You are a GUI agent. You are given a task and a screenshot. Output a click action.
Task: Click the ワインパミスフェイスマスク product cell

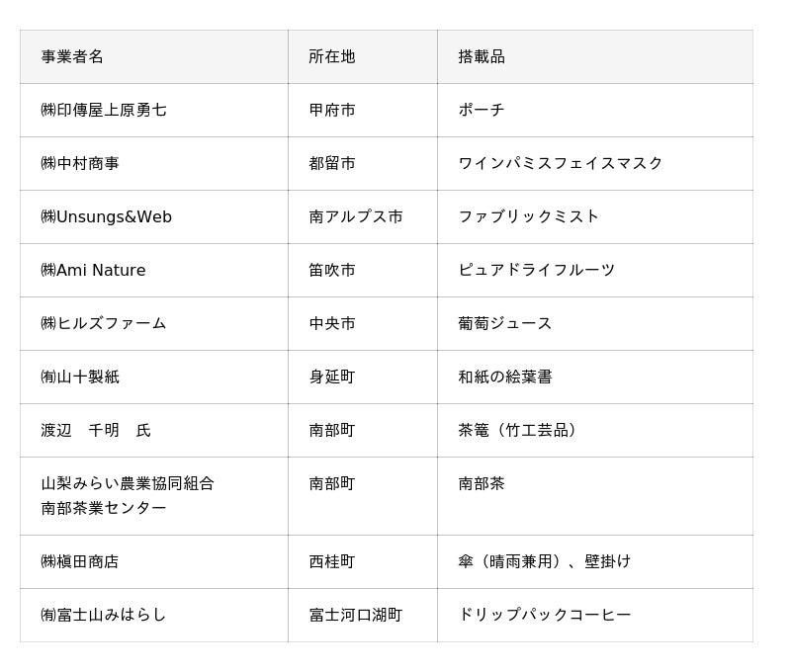561,163
